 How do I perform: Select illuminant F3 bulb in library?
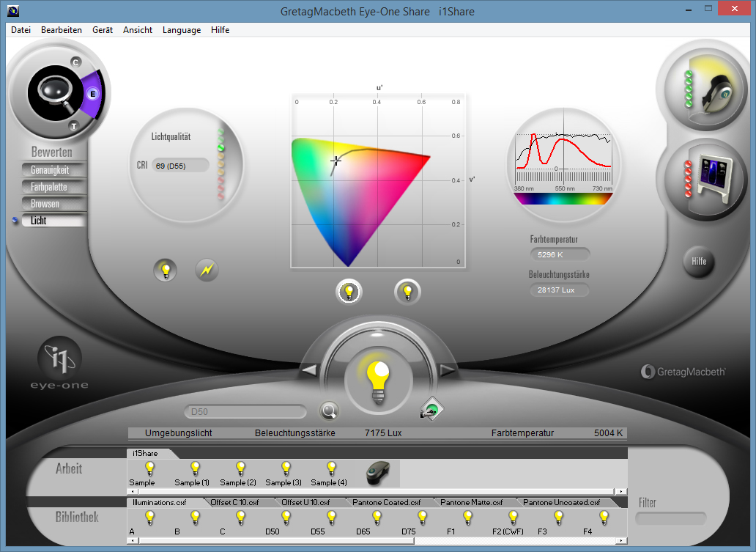click(x=558, y=518)
